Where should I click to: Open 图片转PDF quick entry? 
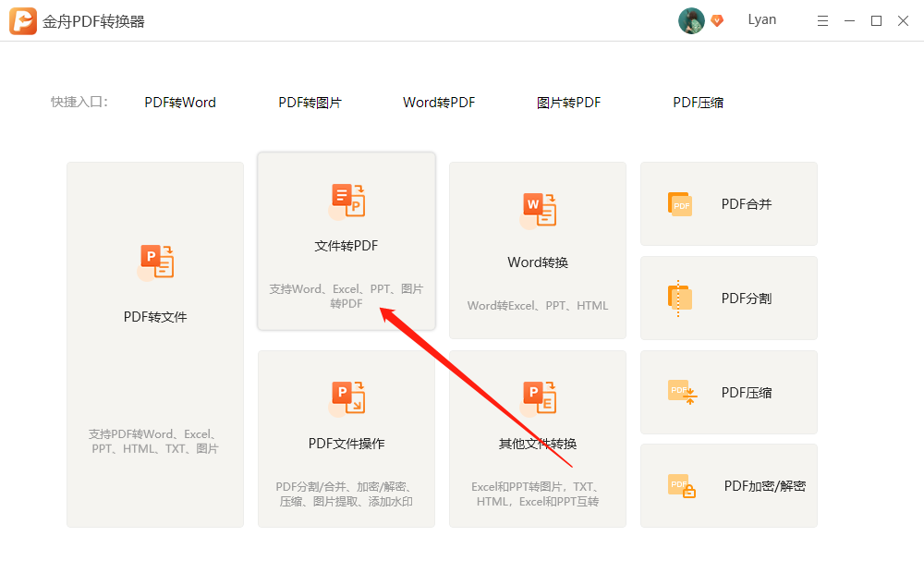pos(568,103)
